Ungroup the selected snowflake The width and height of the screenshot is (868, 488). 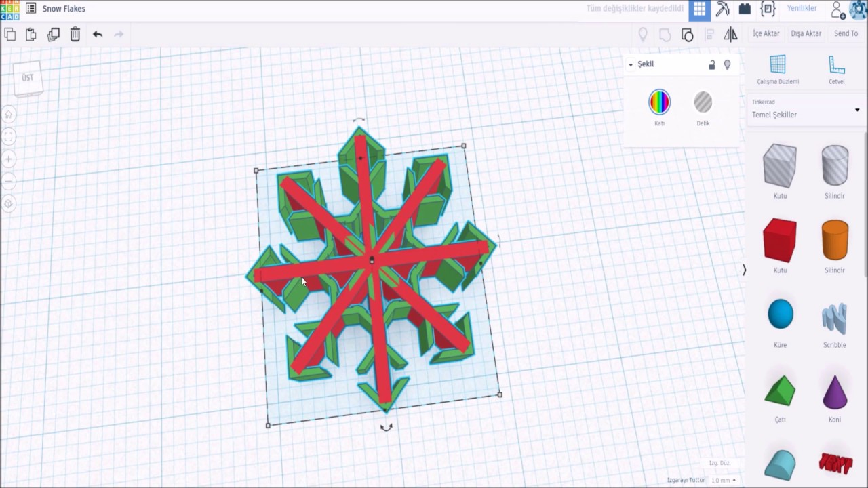click(687, 35)
